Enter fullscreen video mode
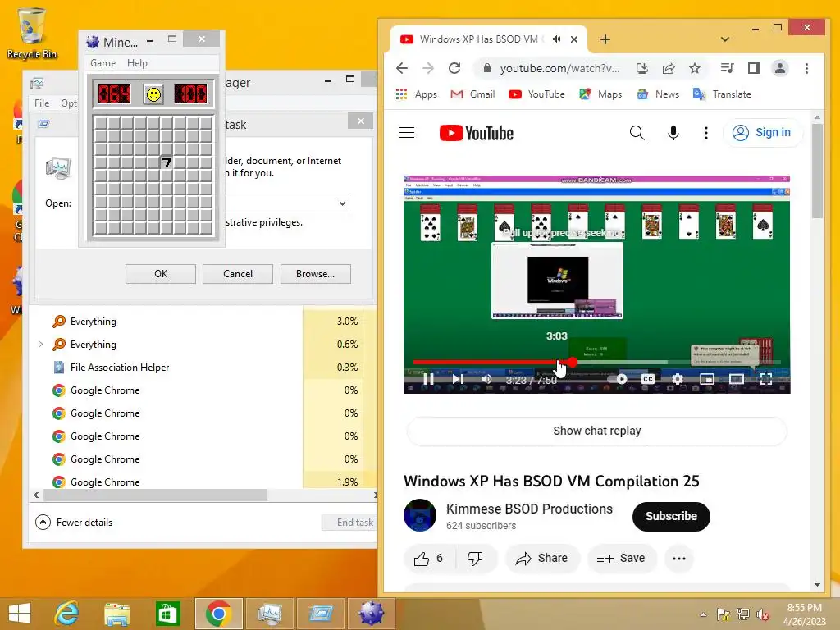 click(x=766, y=379)
